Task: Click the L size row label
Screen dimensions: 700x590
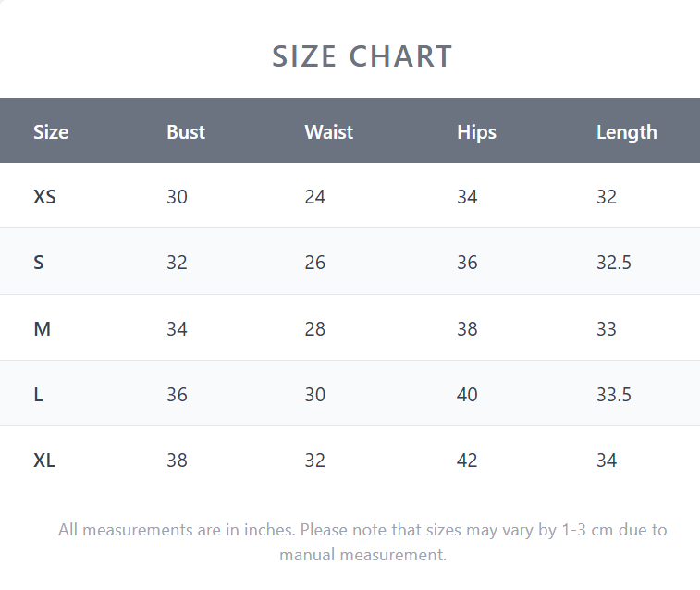Action: [x=39, y=395]
